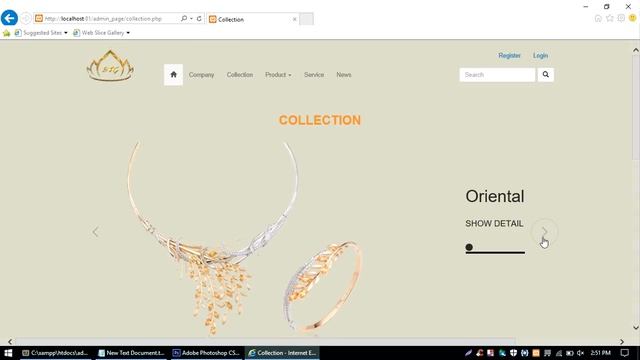Viewport: 640px width, 360px height.
Task: Open the Service navigation item
Action: (x=314, y=75)
